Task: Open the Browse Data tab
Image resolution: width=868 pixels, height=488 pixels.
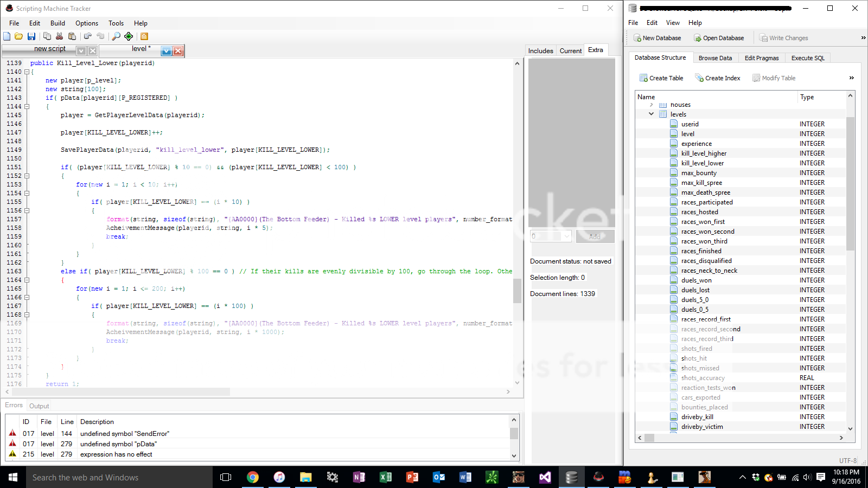Action: click(715, 58)
